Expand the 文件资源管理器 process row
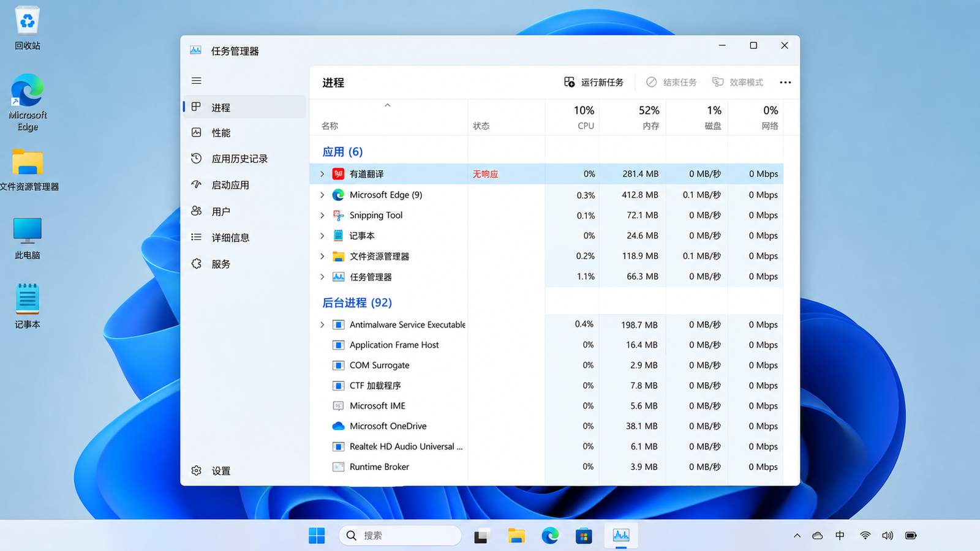 [322, 256]
